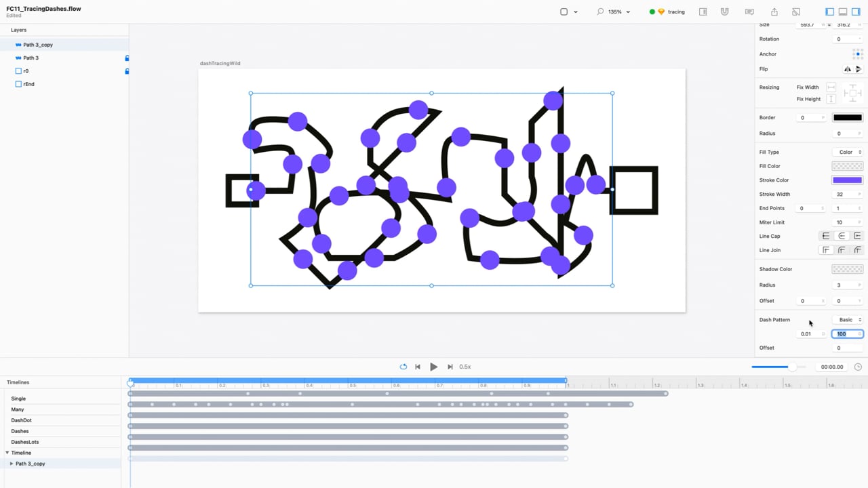Select the r0 layer
This screenshot has height=488, width=868.
(64, 71)
